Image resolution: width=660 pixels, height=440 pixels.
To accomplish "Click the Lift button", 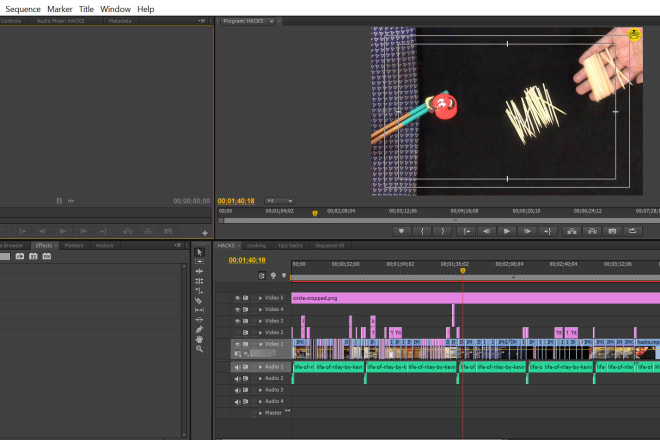I will [572, 231].
